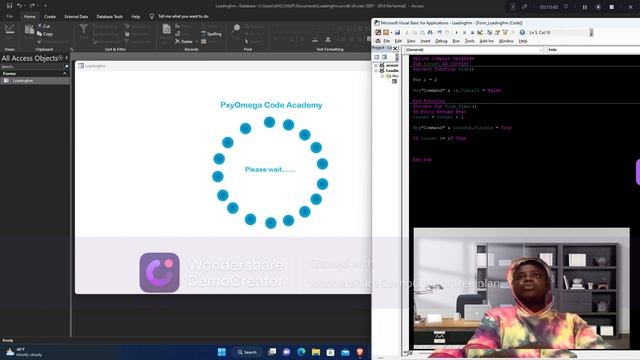Image resolution: width=640 pixels, height=360 pixels.
Task: Open the procedure dropdown showing hide
Action: pos(593,50)
